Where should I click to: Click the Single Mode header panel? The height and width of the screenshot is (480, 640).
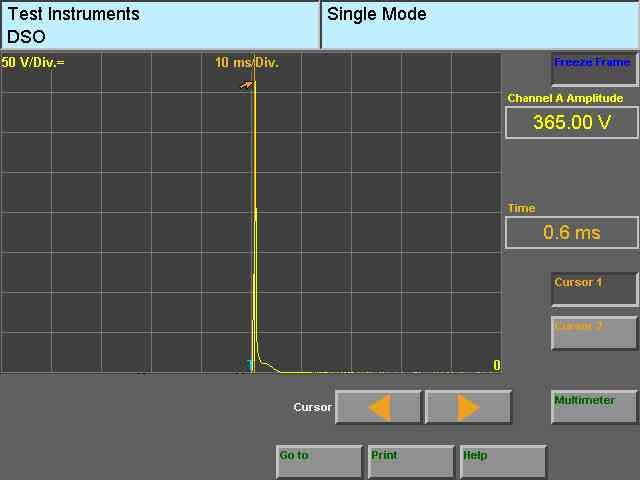[x=479, y=25]
